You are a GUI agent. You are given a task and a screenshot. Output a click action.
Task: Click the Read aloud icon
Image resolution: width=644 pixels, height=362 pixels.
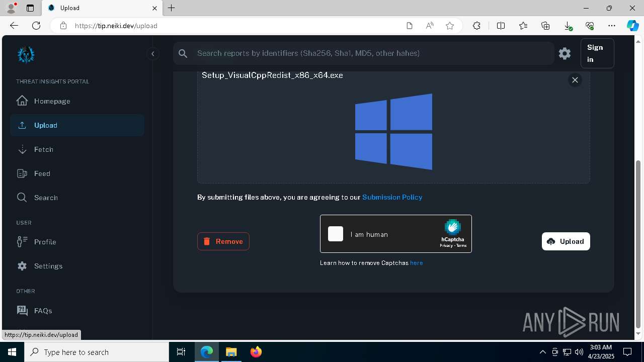click(x=430, y=26)
